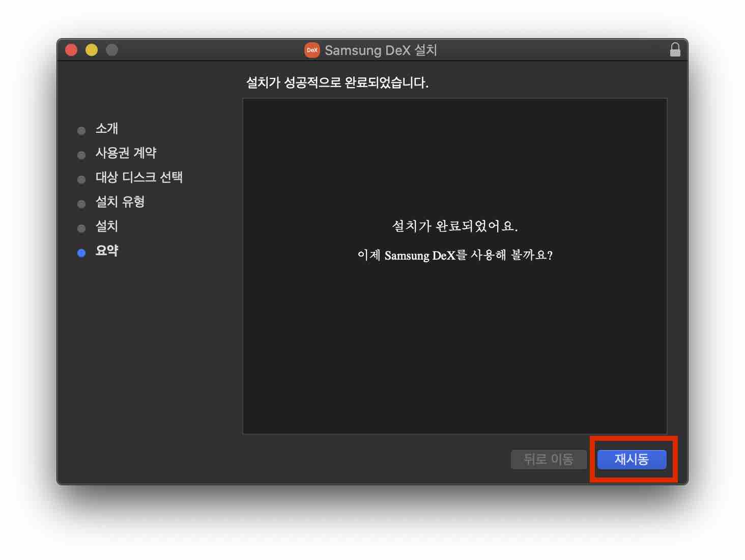Click the window title Samsung DeX 설치
This screenshot has height=560, width=745.
[381, 50]
